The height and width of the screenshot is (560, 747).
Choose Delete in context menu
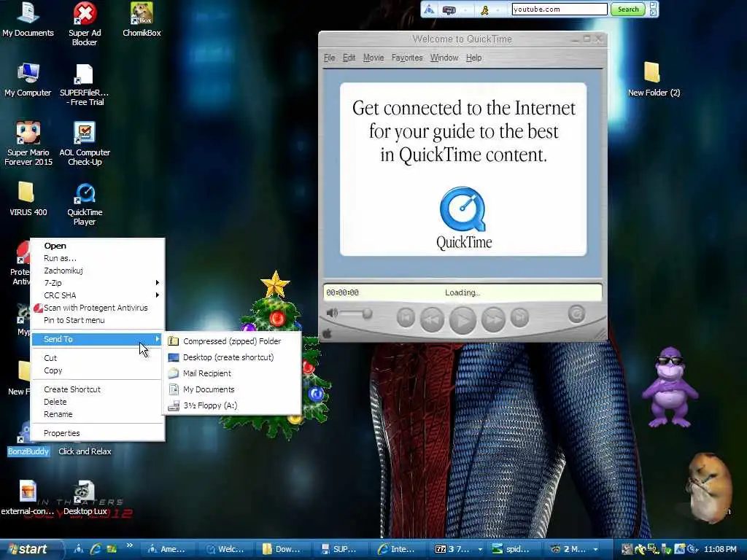(98, 402)
